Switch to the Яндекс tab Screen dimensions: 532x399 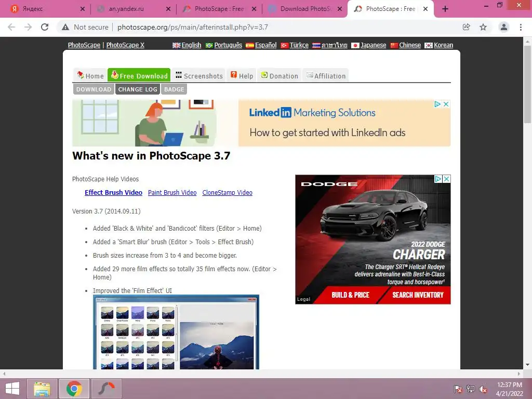[x=44, y=9]
